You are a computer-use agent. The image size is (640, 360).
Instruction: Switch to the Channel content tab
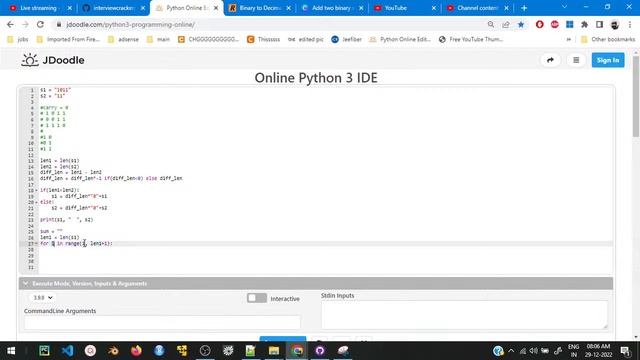(477, 8)
